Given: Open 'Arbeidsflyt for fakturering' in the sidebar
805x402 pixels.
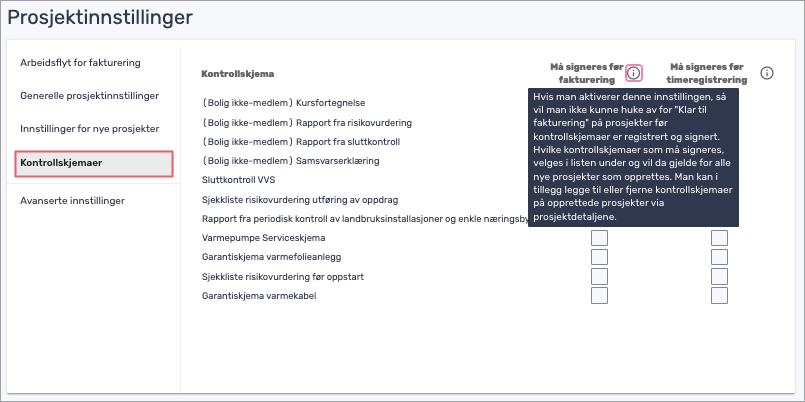Looking at the screenshot, I should coord(81,63).
